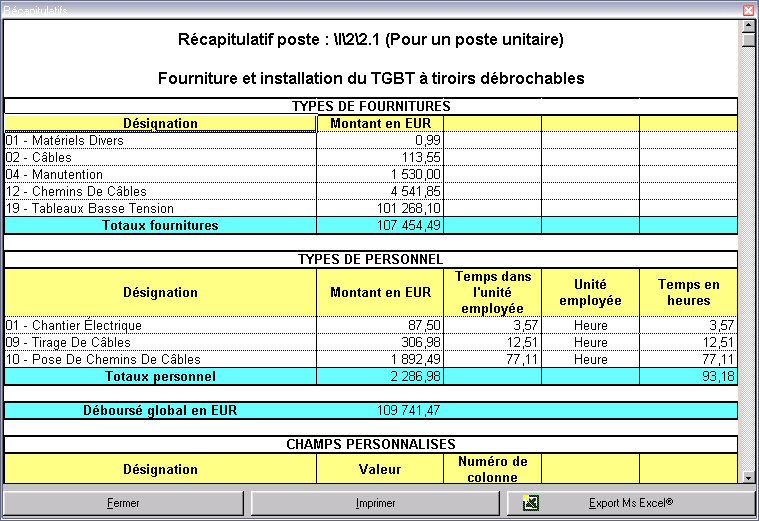Click the 'Unité employée' column header
This screenshot has width=759, height=521.
tap(590, 293)
